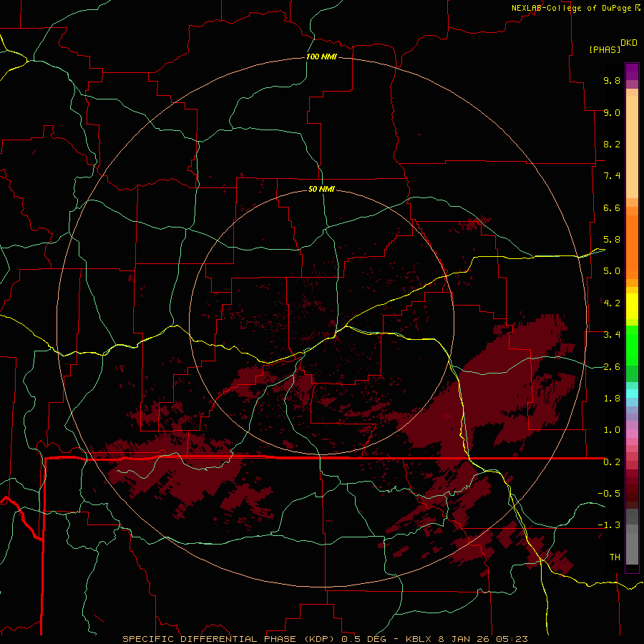Click the 1.8 value on the color scale
644x644 pixels.
(612, 399)
